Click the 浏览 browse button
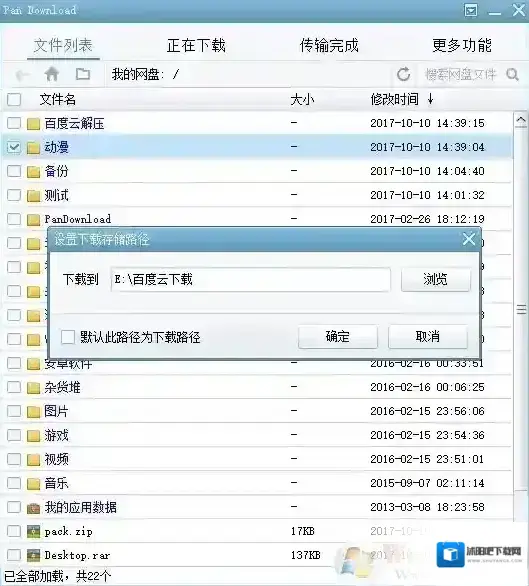 click(436, 279)
